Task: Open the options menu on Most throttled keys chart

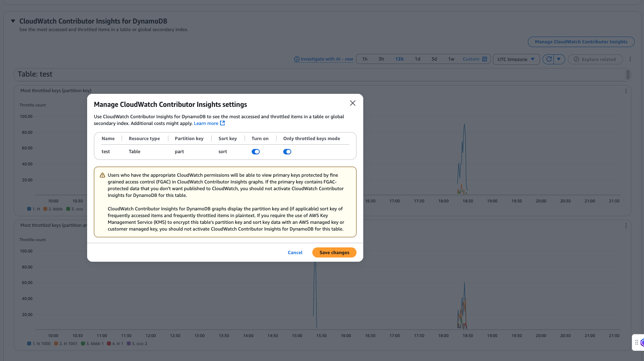Action: tap(626, 90)
